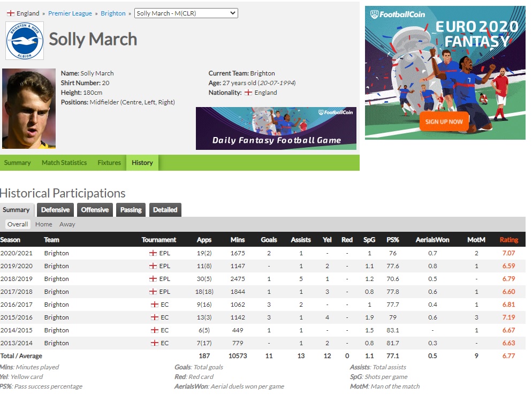Select the Overall filter
The width and height of the screenshot is (532, 395).
point(18,224)
